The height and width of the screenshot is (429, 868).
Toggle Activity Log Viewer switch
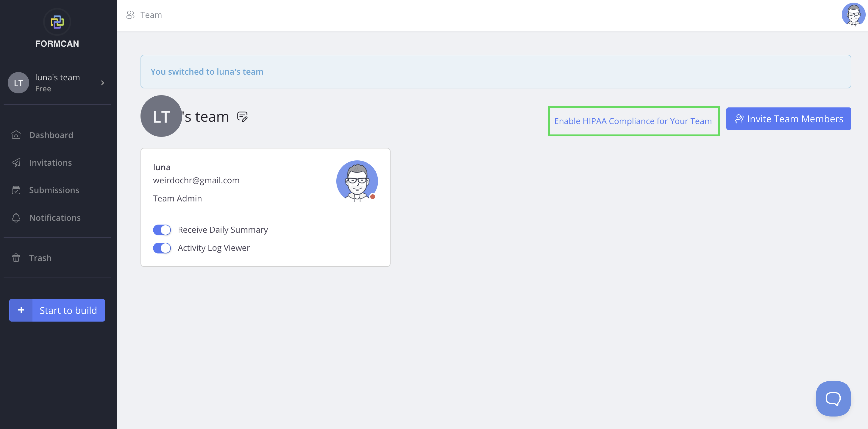[x=162, y=248]
